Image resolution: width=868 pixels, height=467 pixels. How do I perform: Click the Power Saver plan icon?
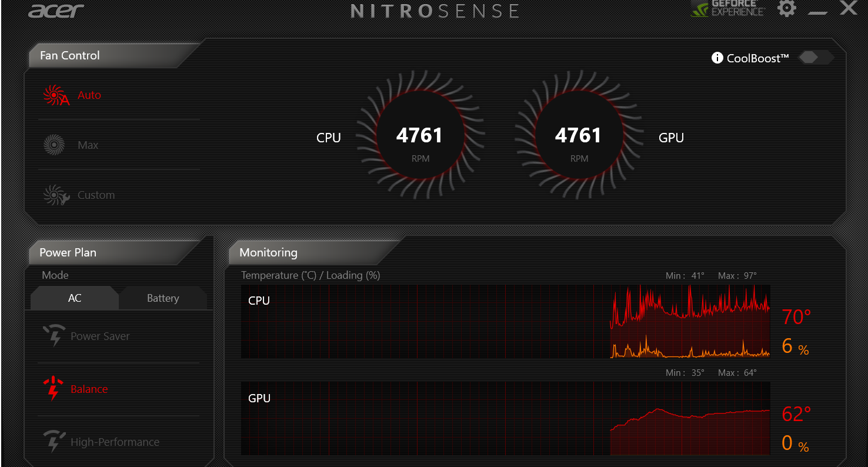point(54,336)
